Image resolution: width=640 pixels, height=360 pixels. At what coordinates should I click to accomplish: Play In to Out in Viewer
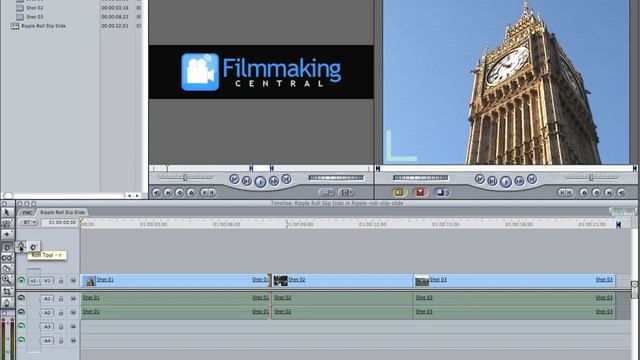click(x=247, y=181)
